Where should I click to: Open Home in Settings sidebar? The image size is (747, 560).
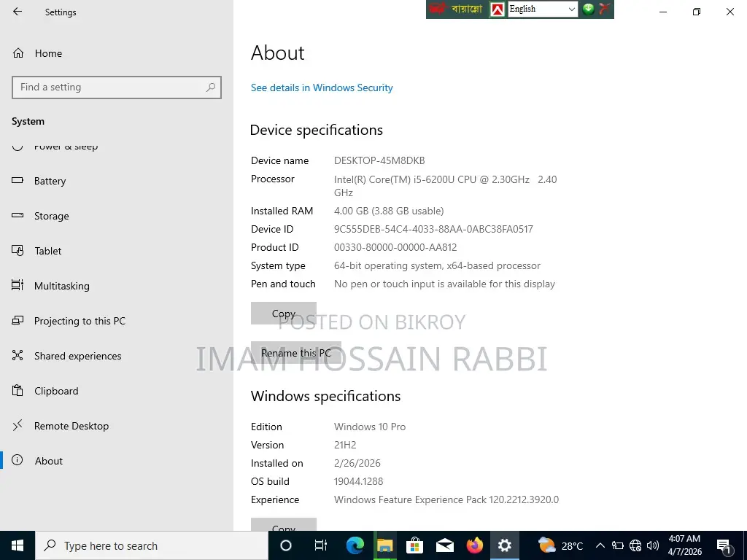pyautogui.click(x=48, y=53)
